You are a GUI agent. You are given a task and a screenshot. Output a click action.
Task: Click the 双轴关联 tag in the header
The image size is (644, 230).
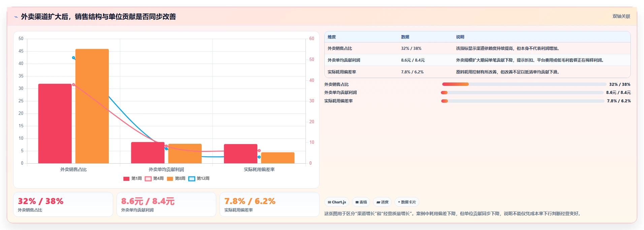621,16
